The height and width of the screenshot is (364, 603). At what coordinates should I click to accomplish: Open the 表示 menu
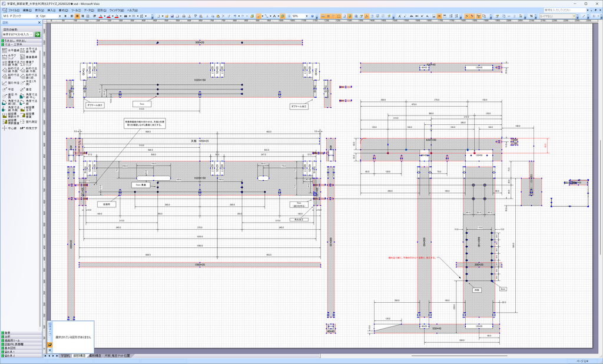[x=39, y=10]
